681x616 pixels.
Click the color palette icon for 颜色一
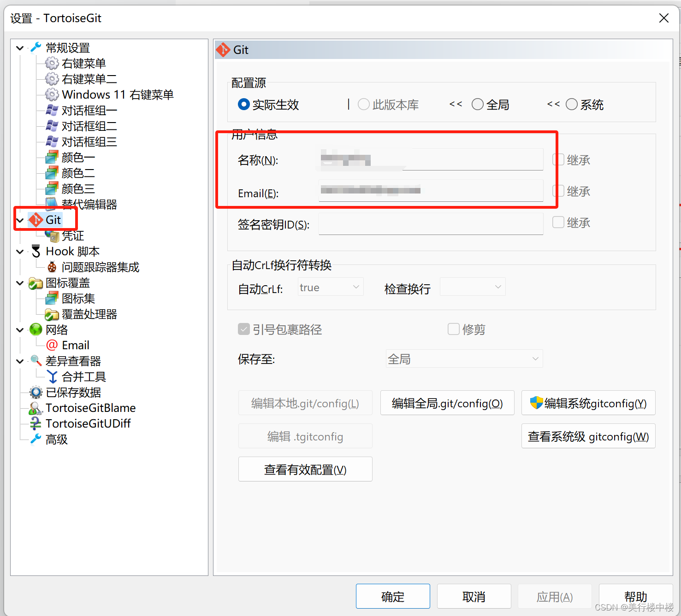point(52,157)
